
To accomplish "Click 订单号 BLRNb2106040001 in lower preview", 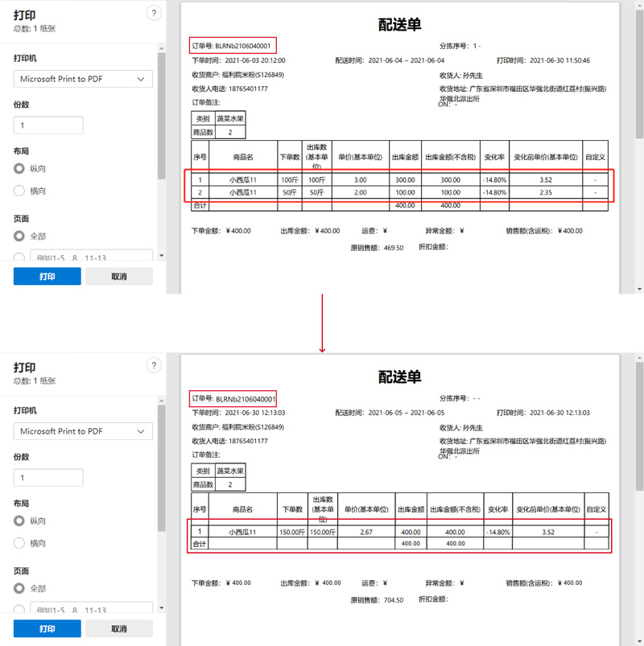I will [x=233, y=398].
